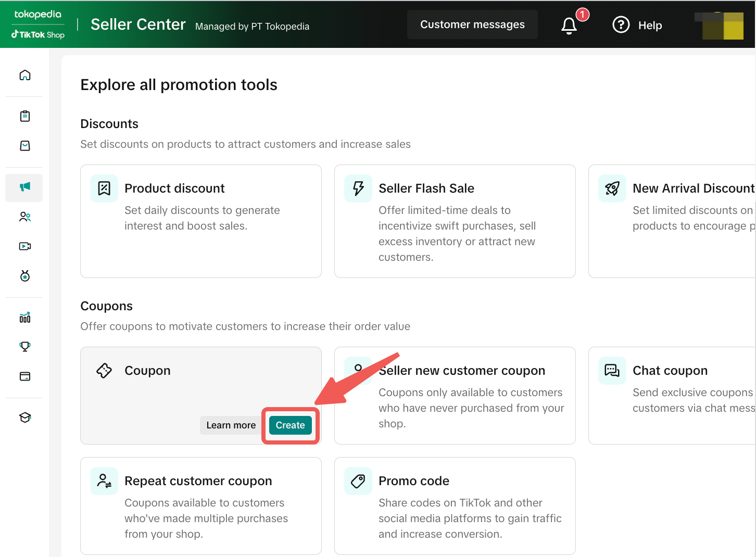Image resolution: width=756 pixels, height=557 pixels.
Task: Open the Finance card icon
Action: point(24,376)
